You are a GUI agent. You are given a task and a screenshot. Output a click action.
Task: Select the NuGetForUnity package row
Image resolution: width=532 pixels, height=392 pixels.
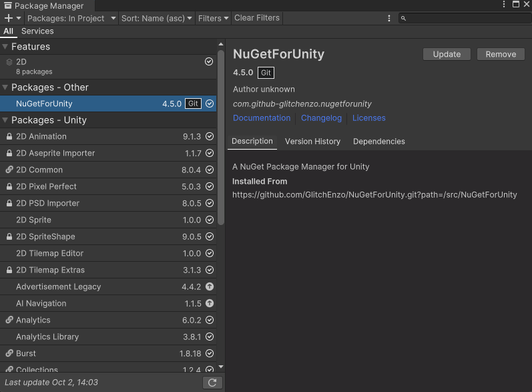108,104
